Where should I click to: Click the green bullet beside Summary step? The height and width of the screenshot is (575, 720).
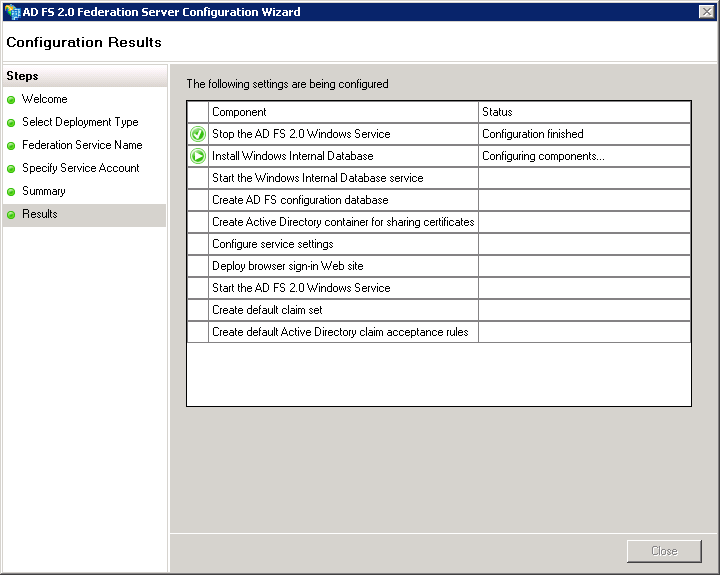[11, 192]
